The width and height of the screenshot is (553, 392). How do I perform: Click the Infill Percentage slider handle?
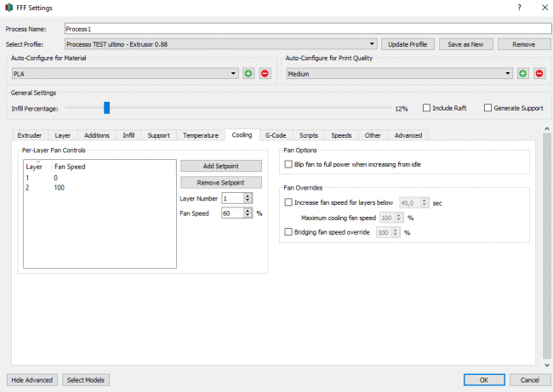pyautogui.click(x=106, y=108)
